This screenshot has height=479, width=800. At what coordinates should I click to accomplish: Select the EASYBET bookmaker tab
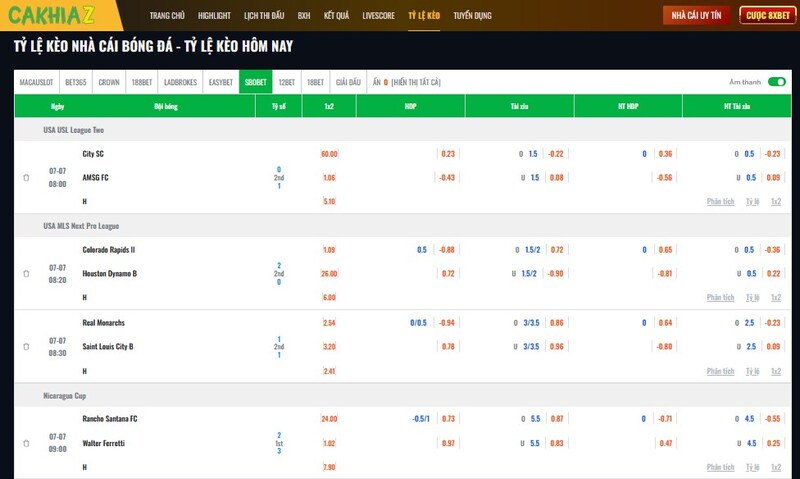tap(220, 82)
